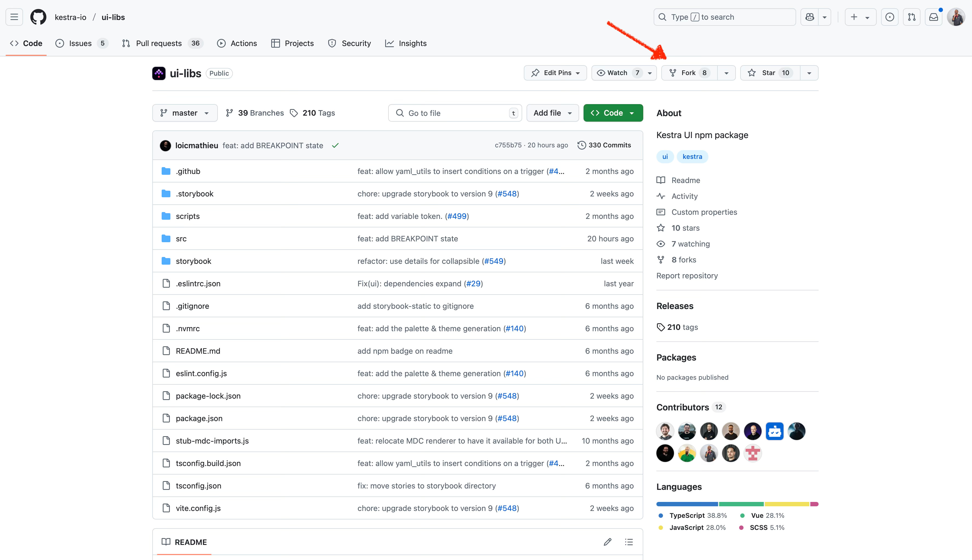Open the 210 Tags link beside Branches
Viewport: 972px width, 560px height.
pos(312,113)
